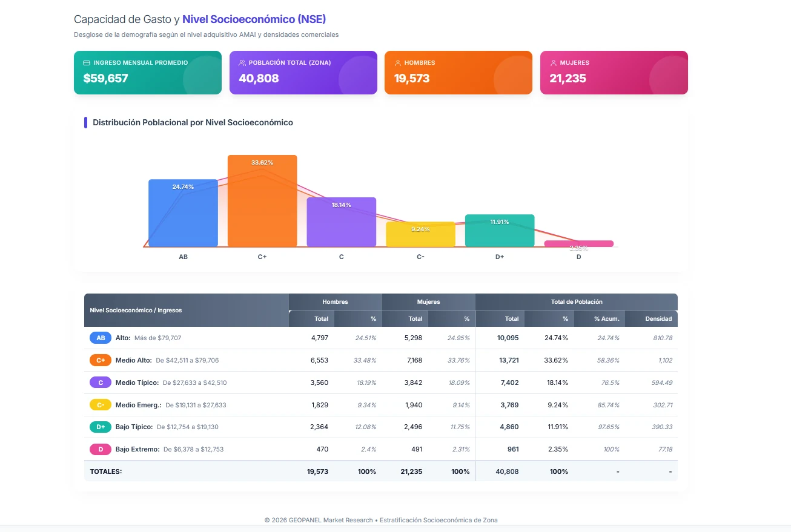Screen dimensions: 791x532
Task: Click the 13,721 total population cell
Action: (x=509, y=360)
